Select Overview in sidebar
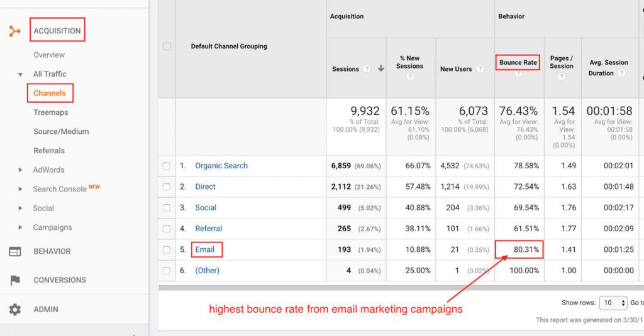 point(49,55)
